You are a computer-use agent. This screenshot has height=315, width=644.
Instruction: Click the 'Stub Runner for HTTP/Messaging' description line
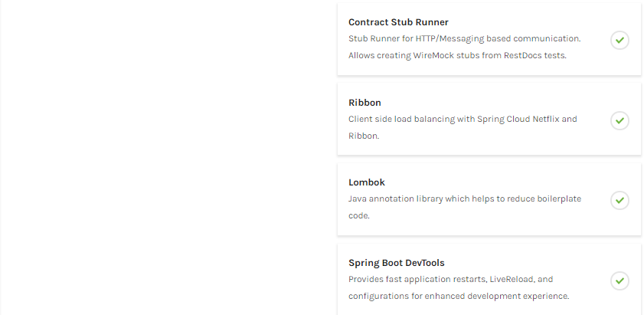pos(464,38)
